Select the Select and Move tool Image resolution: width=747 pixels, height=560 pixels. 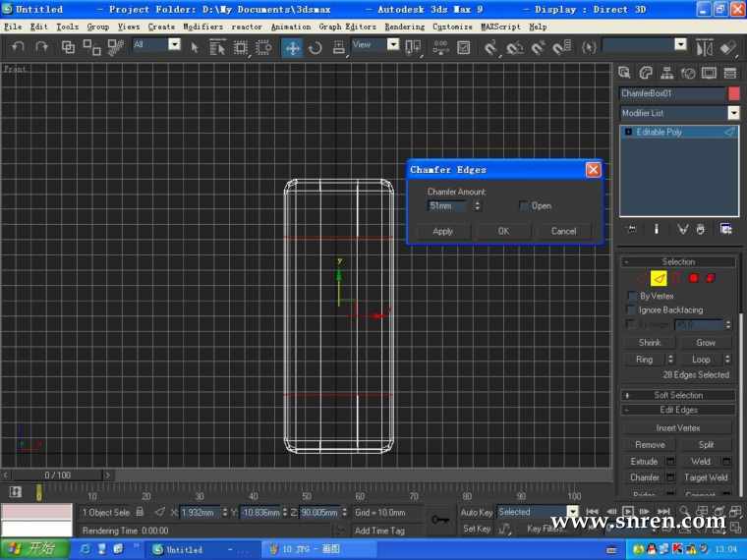click(x=293, y=46)
